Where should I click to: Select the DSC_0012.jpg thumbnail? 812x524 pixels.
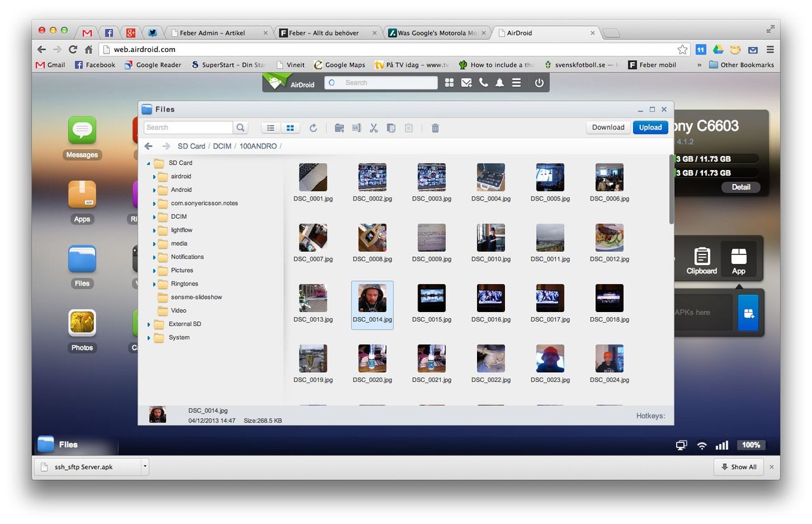pos(609,238)
